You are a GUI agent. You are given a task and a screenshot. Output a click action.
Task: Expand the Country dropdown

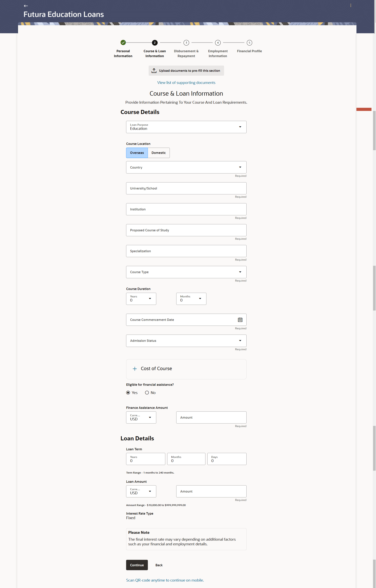186,167
